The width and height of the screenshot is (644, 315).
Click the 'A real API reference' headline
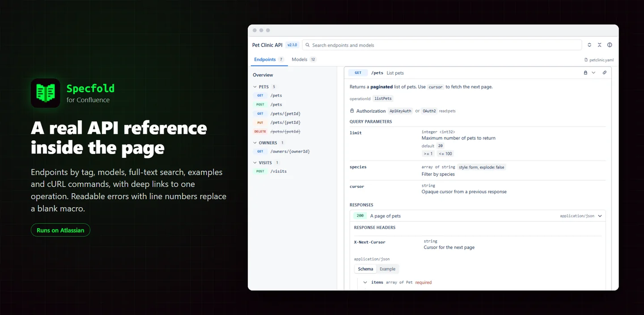(x=119, y=128)
